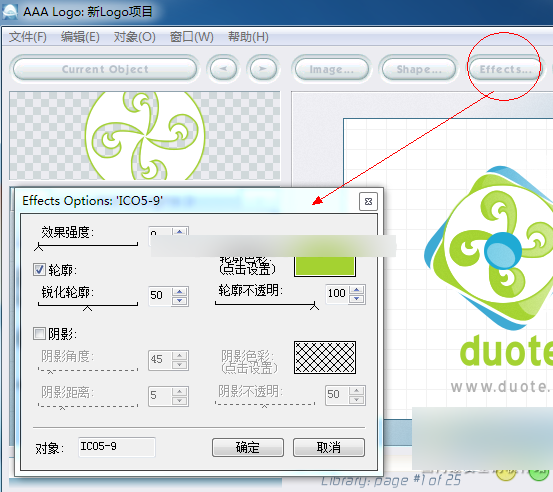Click the 锐化轮廓 slider track

pos(88,305)
